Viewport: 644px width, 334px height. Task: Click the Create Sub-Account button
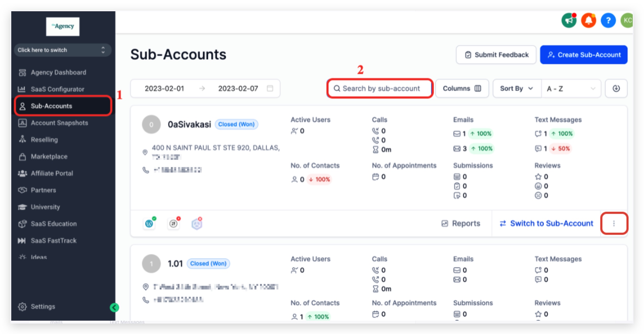point(584,55)
